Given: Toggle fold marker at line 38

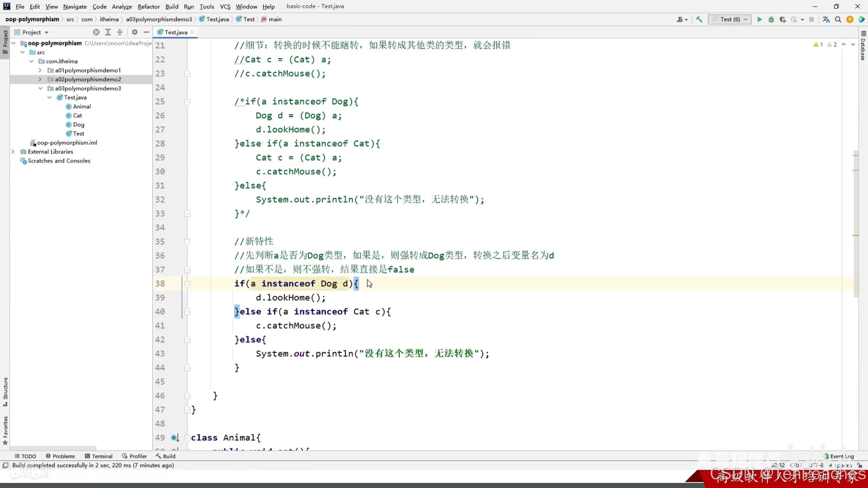Looking at the screenshot, I should tap(187, 284).
